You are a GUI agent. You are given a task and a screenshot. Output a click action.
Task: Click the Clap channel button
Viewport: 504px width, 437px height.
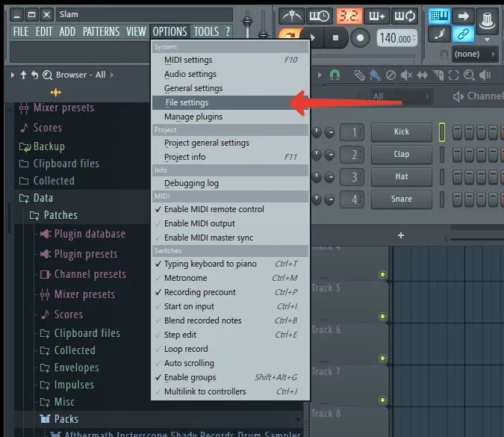[x=402, y=155]
